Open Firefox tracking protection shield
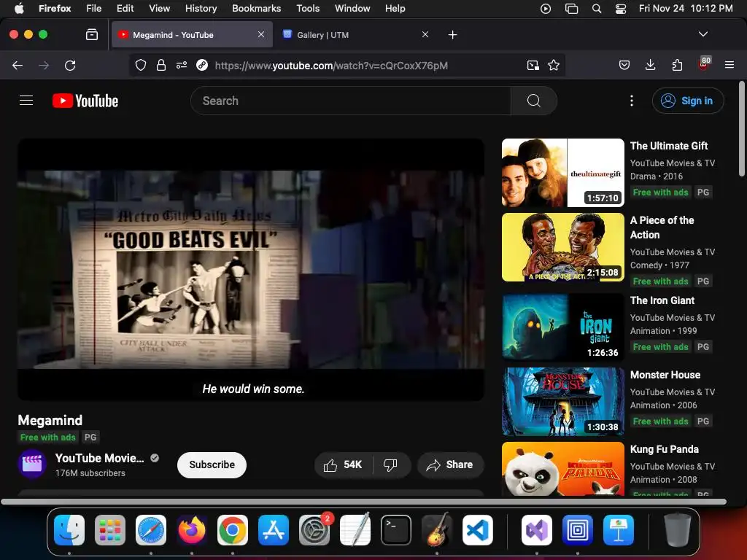747x560 pixels. (x=141, y=65)
